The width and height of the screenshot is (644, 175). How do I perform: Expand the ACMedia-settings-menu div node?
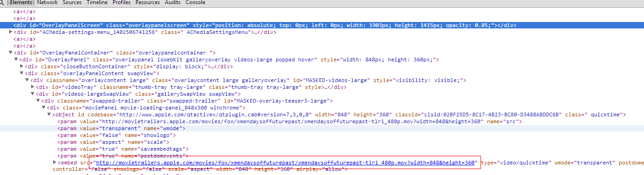(x=11, y=32)
